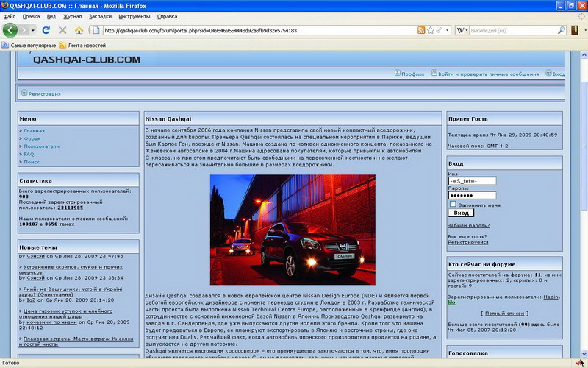Click in the 'Имя' username field
Screen dimensions: 588x368
pyautogui.click(x=472, y=181)
